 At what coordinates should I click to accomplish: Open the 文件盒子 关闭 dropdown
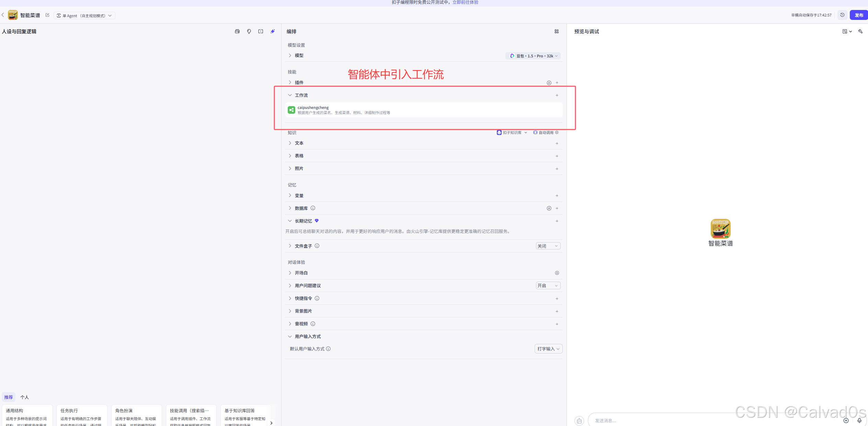coord(548,246)
